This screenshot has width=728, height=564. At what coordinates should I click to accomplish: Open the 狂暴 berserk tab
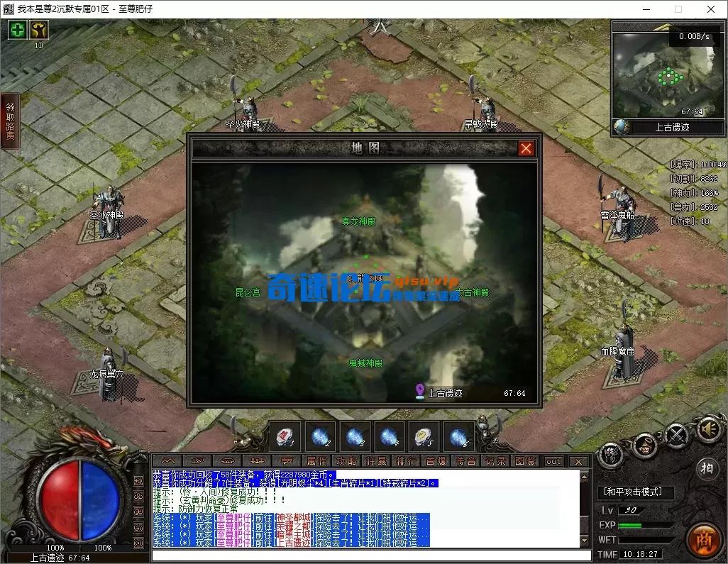coord(376,461)
